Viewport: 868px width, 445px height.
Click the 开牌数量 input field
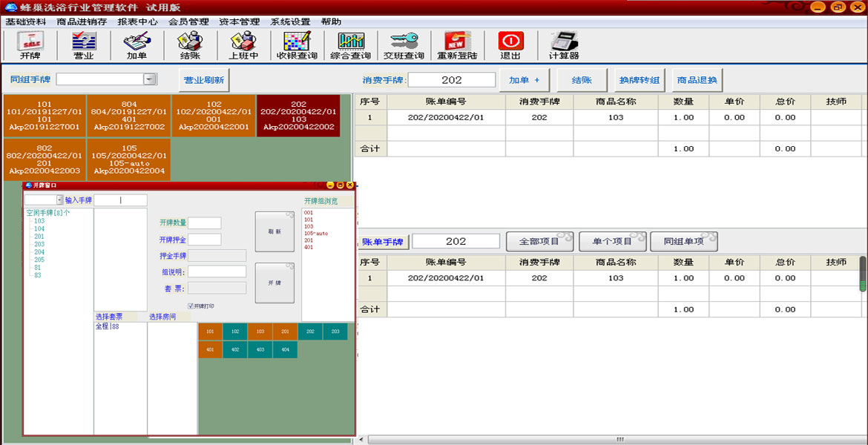[x=204, y=222]
